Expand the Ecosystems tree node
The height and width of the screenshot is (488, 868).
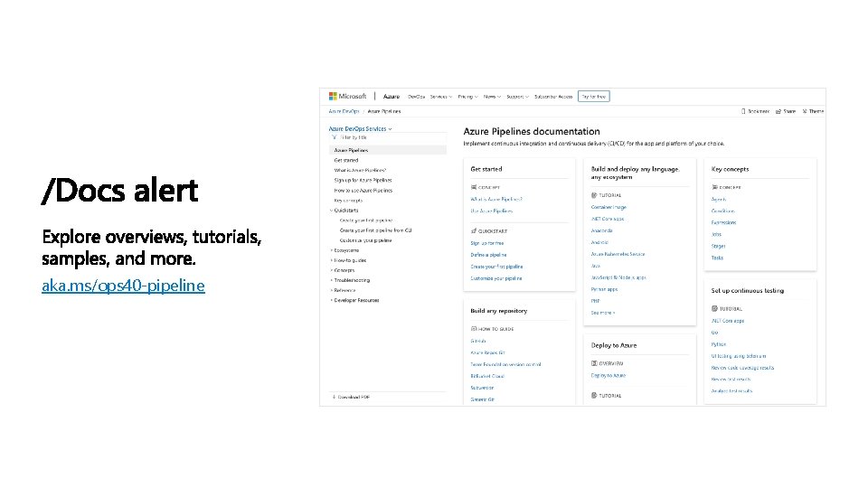pyautogui.click(x=332, y=250)
